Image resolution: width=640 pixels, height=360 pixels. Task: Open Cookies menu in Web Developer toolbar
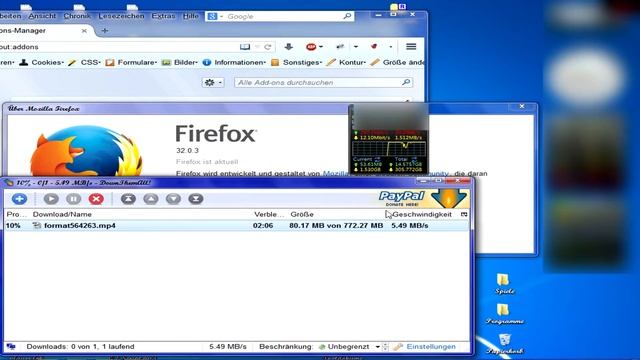click(x=42, y=62)
